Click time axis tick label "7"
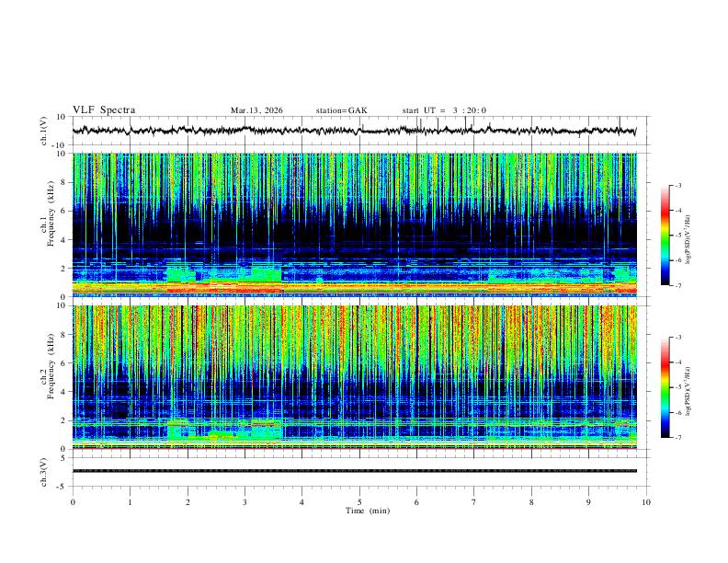This screenshot has width=728, height=563. [x=474, y=502]
